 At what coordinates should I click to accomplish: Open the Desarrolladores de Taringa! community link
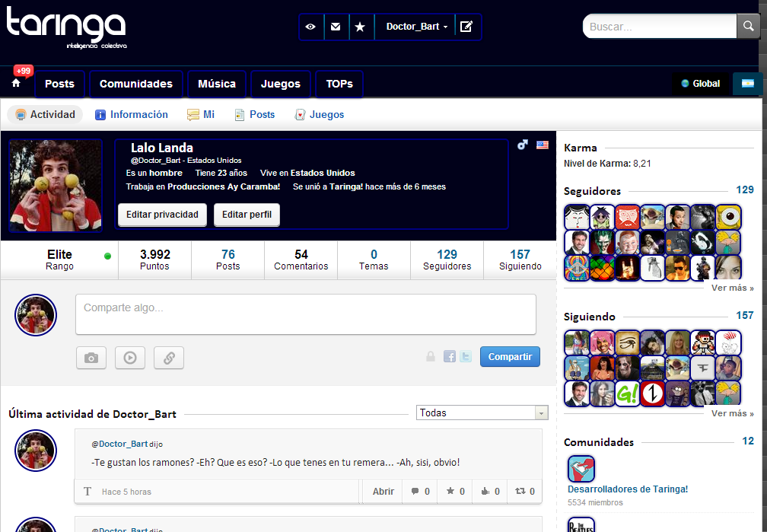coord(628,489)
